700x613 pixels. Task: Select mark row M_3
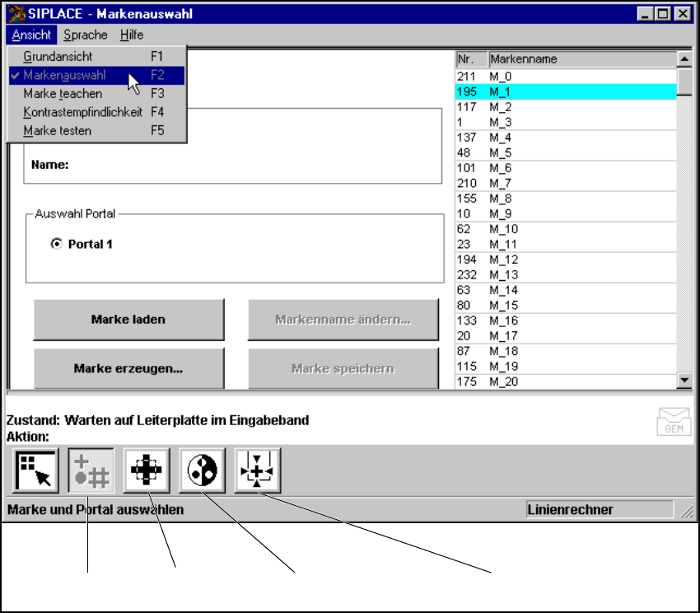[566, 122]
